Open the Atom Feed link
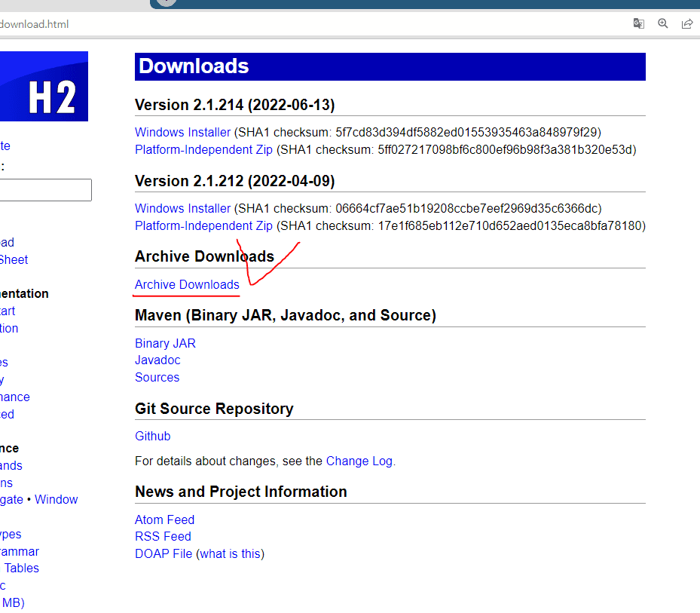Image resolution: width=700 pixels, height=613 pixels. pyautogui.click(x=164, y=520)
